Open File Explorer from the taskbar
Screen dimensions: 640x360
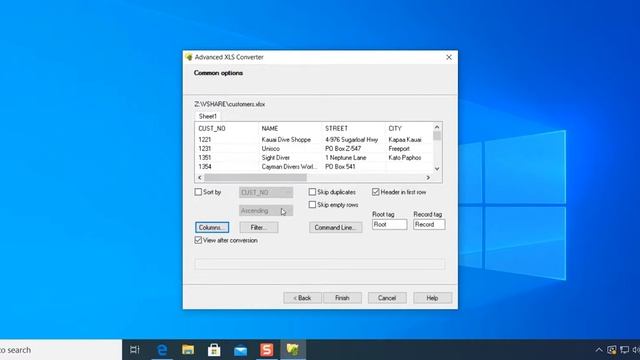[x=188, y=350]
